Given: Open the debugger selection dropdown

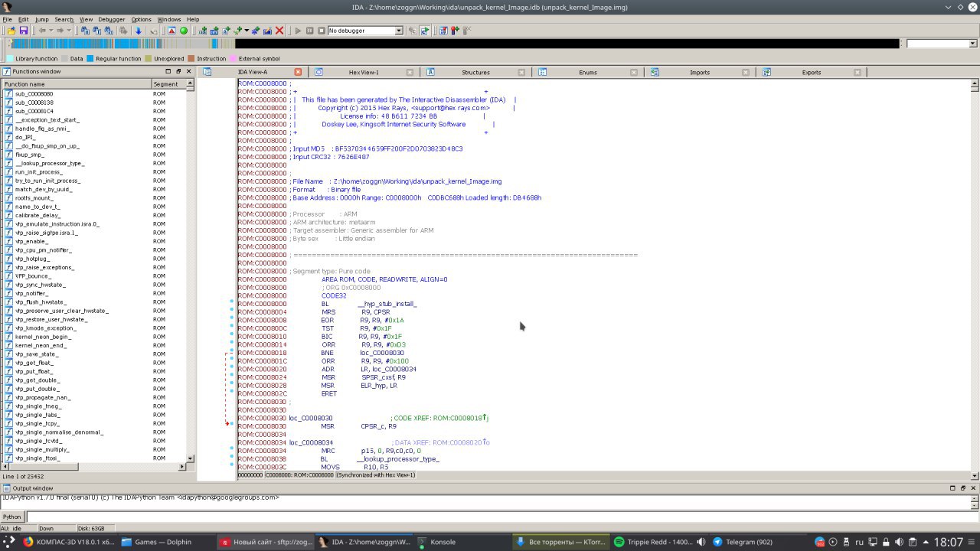Looking at the screenshot, I should (398, 31).
